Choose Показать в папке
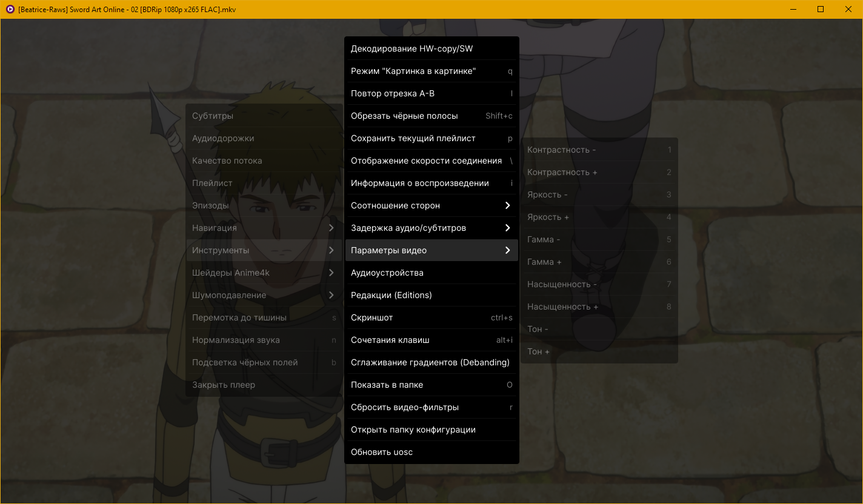 coord(431,385)
